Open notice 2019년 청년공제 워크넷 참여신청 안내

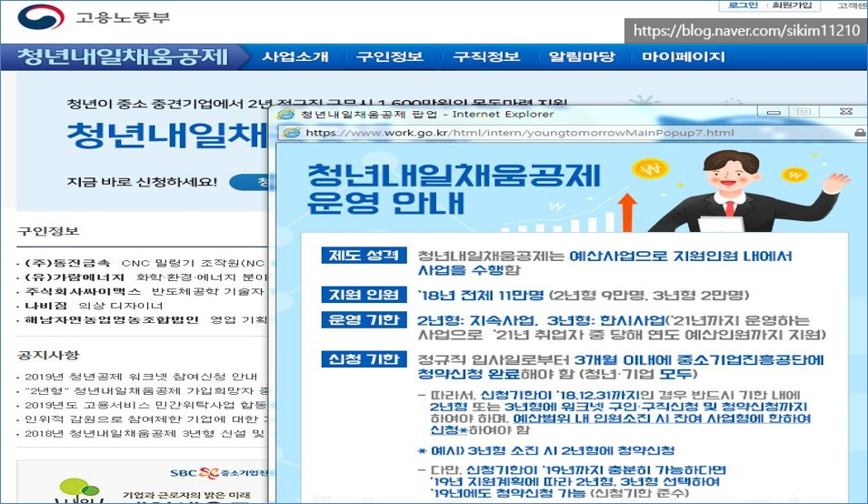[x=141, y=377]
